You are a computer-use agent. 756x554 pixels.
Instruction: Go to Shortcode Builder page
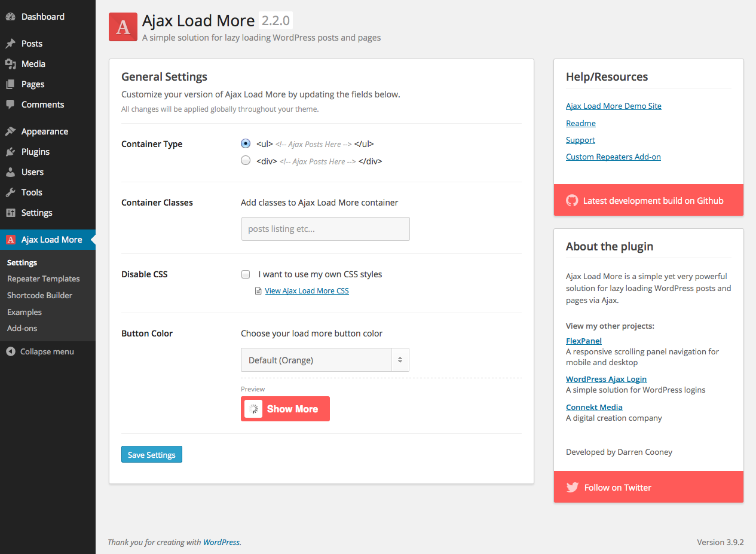tap(39, 296)
